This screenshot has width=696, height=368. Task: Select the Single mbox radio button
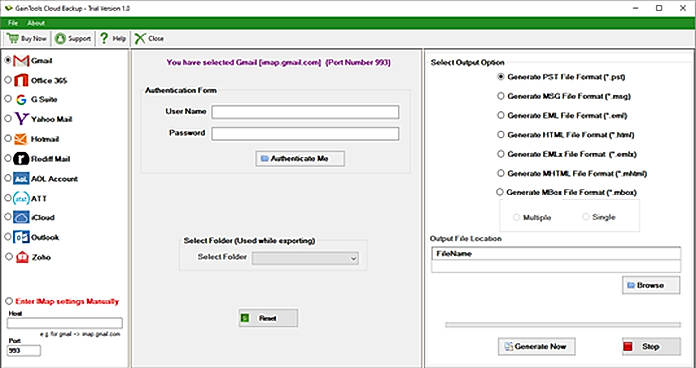585,217
